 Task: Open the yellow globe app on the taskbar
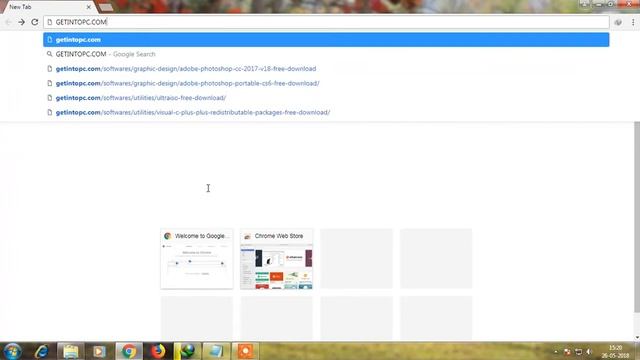(187, 351)
